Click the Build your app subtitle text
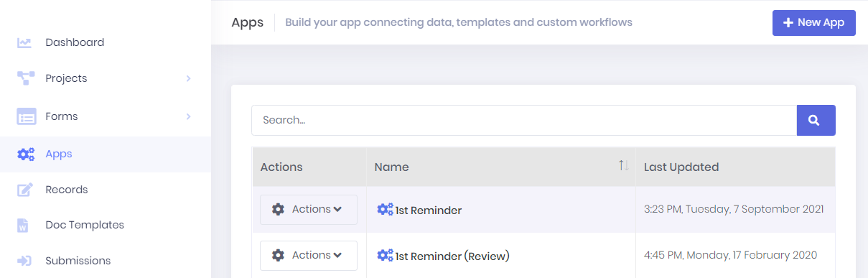Image resolution: width=868 pixels, height=278 pixels. click(x=459, y=22)
